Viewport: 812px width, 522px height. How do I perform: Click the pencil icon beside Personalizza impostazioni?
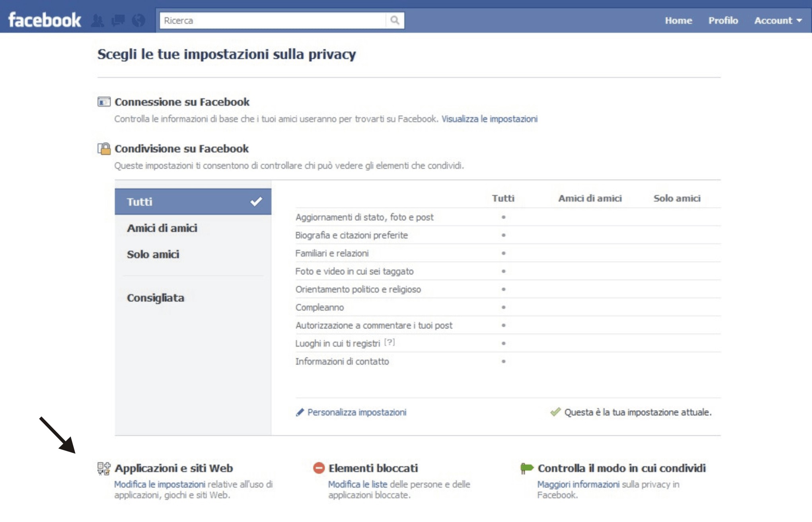(x=300, y=412)
